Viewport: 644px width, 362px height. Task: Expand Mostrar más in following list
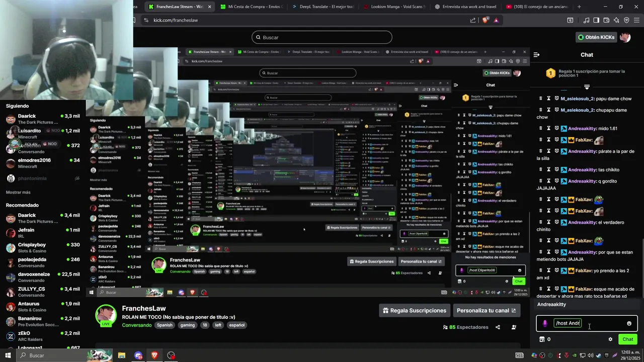click(18, 192)
